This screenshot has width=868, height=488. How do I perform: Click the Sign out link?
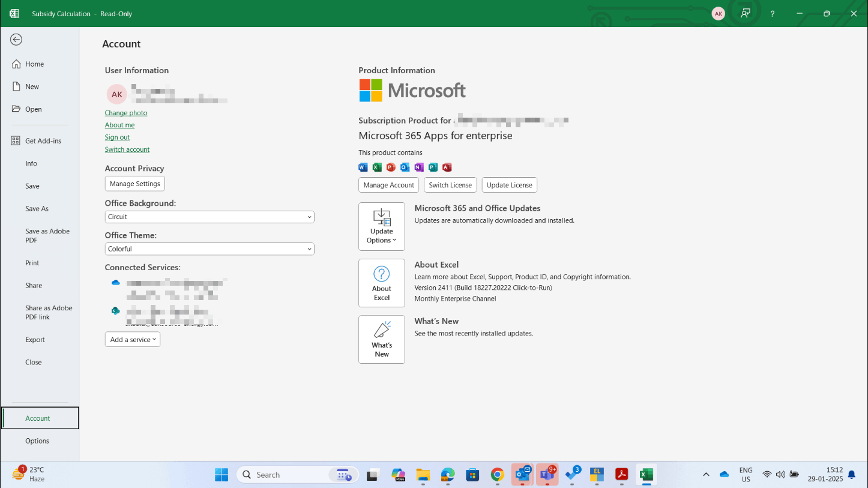point(117,137)
